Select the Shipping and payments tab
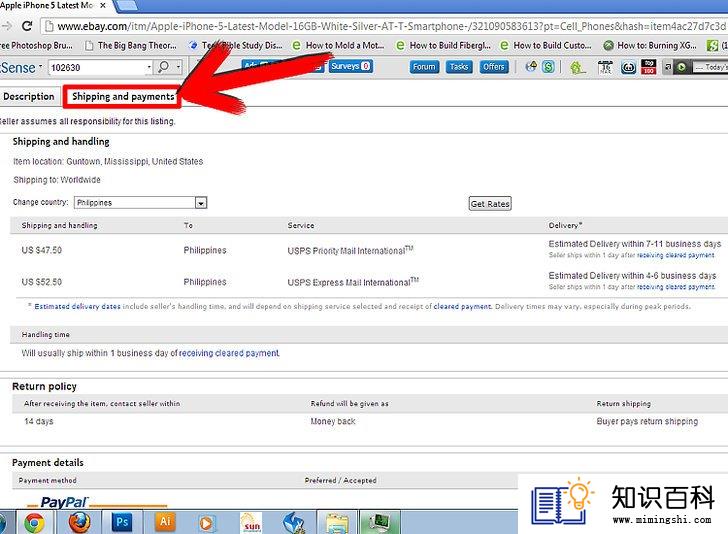The image size is (728, 534). pyautogui.click(x=123, y=97)
